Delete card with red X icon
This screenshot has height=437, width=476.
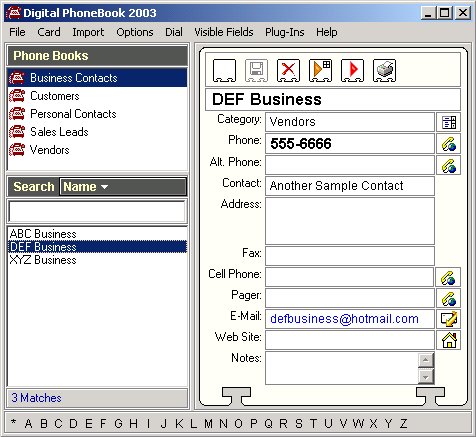(288, 70)
